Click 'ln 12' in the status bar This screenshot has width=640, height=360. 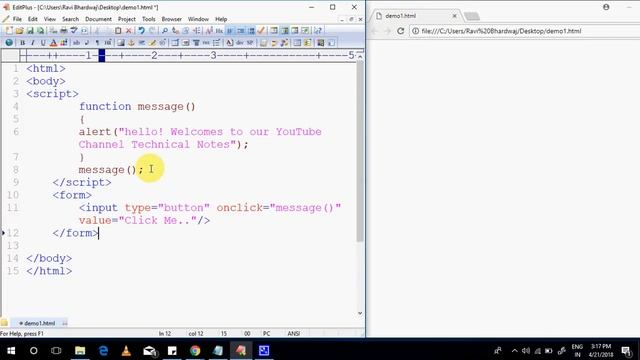pos(164,333)
